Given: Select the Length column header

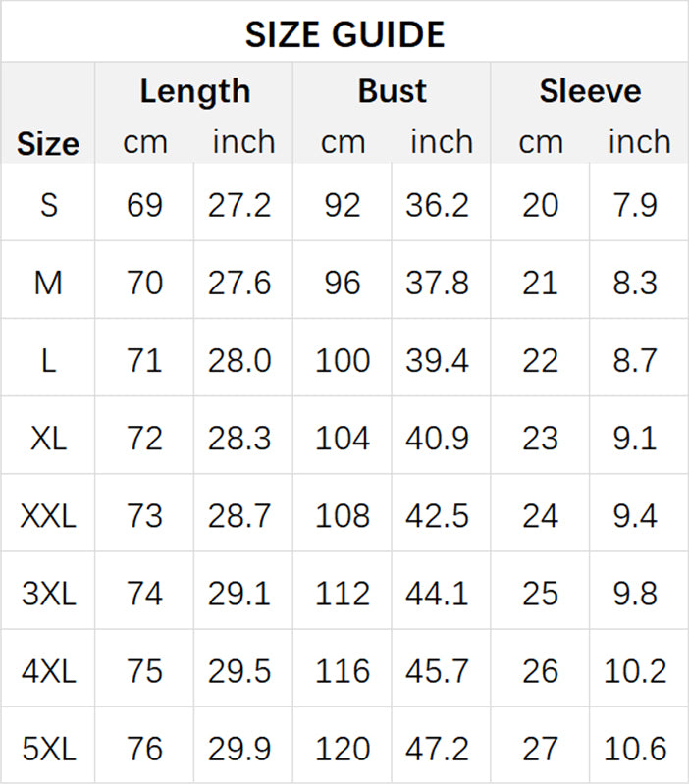Looking at the screenshot, I should pyautogui.click(x=194, y=91).
